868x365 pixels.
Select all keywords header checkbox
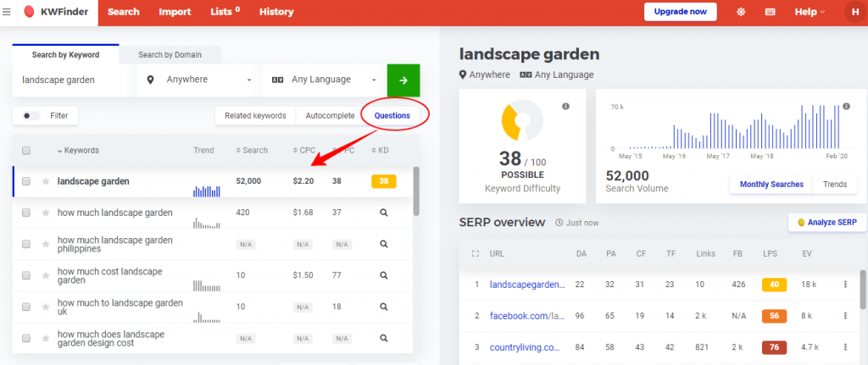point(26,151)
